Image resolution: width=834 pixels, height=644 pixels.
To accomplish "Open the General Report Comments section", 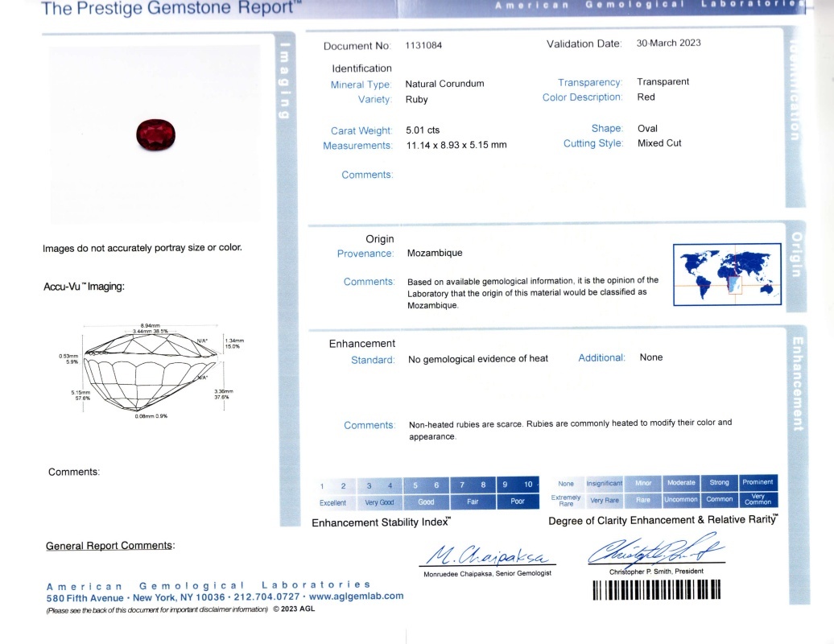I will [110, 545].
